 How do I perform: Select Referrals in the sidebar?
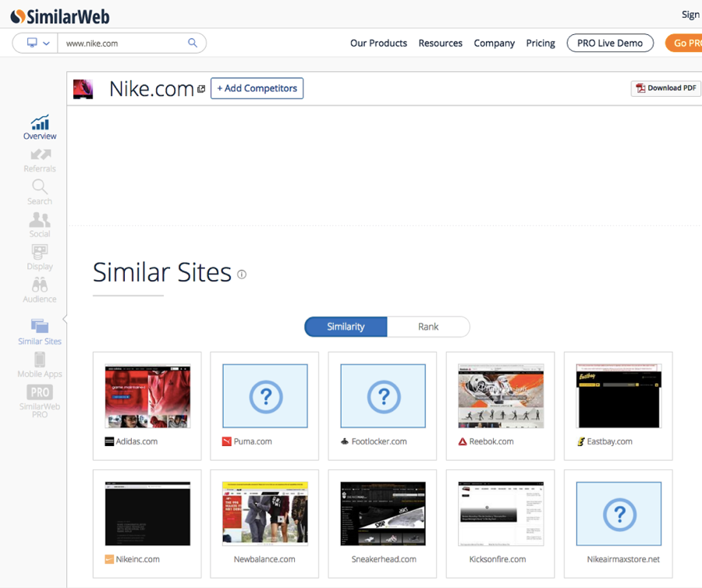[40, 161]
